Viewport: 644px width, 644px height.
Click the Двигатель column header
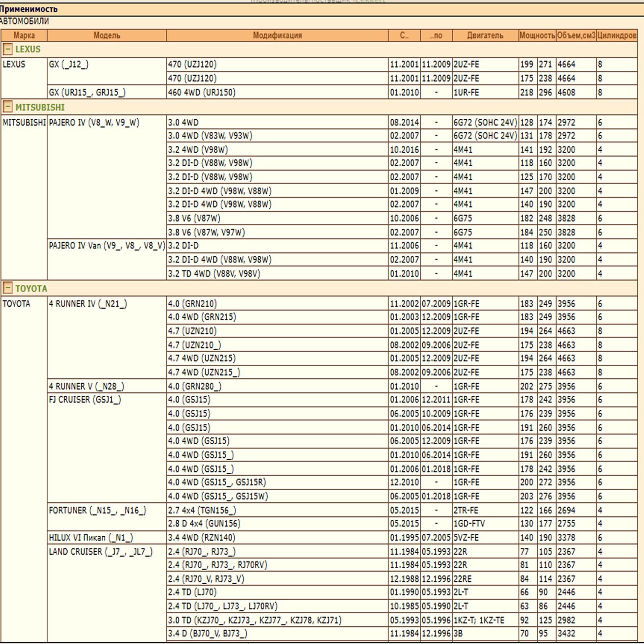[x=485, y=35]
